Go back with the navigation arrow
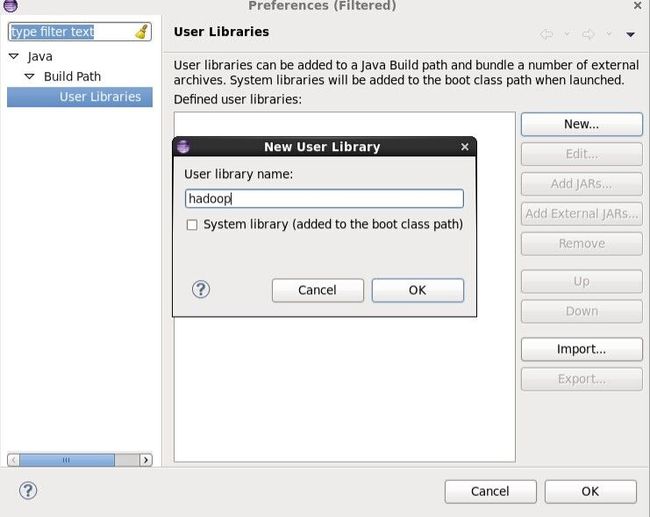Image resolution: width=650 pixels, height=517 pixels. click(547, 34)
